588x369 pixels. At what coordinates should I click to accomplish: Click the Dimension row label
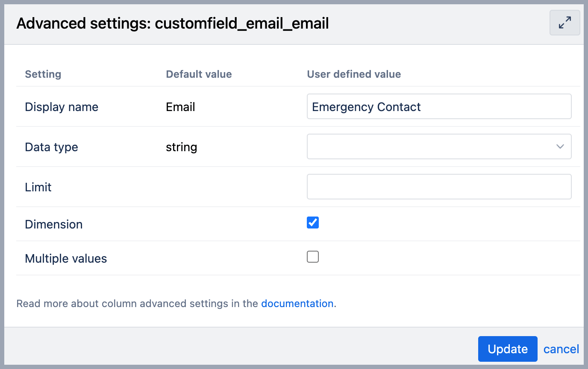point(54,224)
